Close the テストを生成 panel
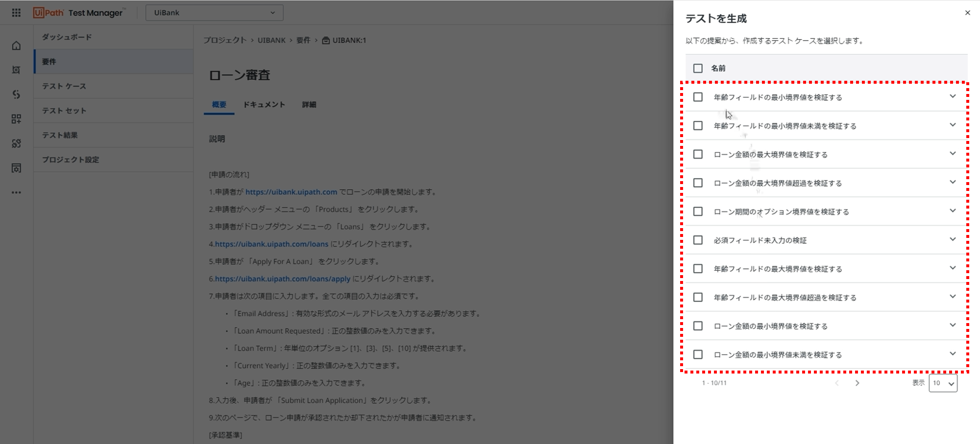 click(967, 13)
